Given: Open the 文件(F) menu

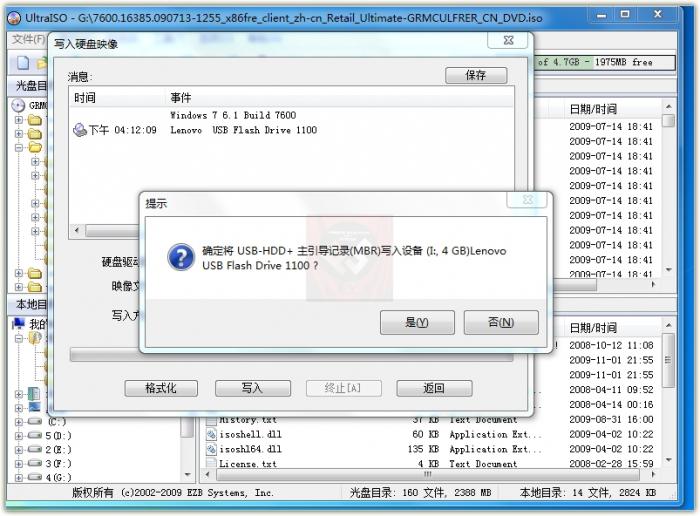Looking at the screenshot, I should click(x=29, y=39).
